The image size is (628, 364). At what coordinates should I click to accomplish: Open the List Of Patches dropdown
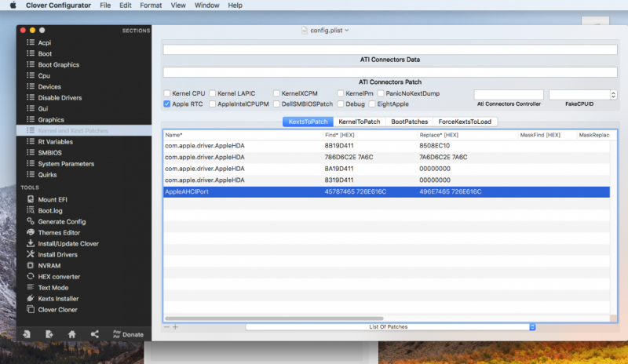(390, 327)
